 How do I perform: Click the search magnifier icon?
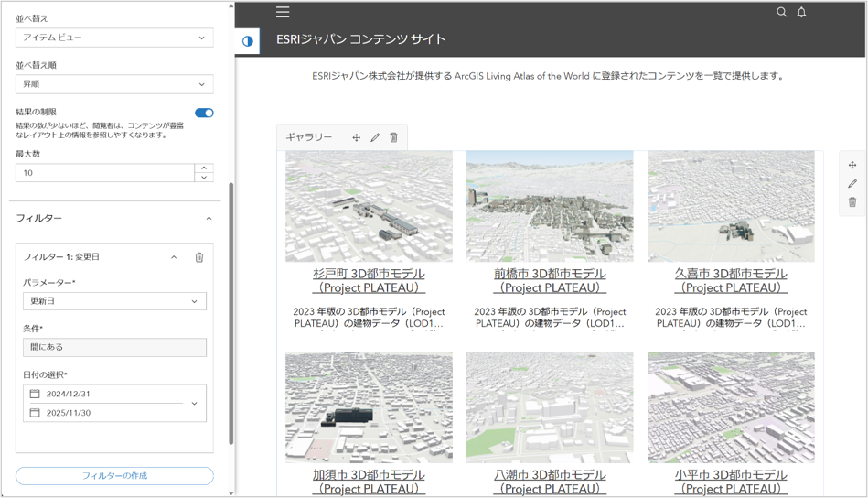pyautogui.click(x=781, y=12)
